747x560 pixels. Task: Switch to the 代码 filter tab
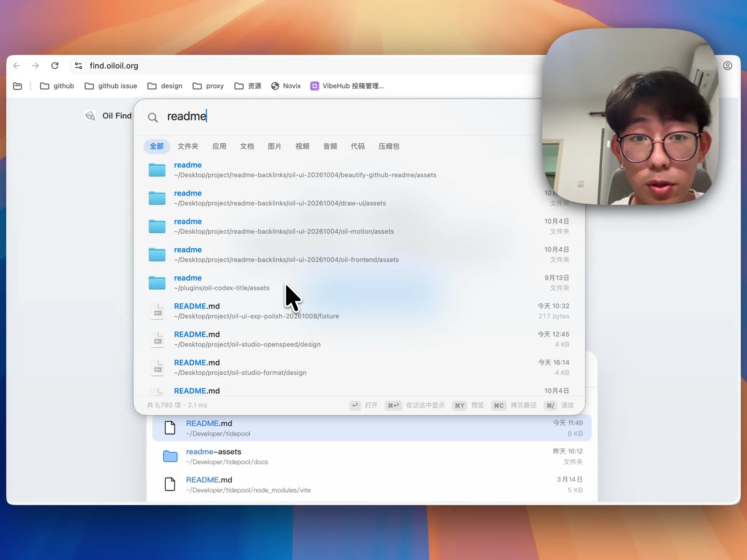(358, 146)
